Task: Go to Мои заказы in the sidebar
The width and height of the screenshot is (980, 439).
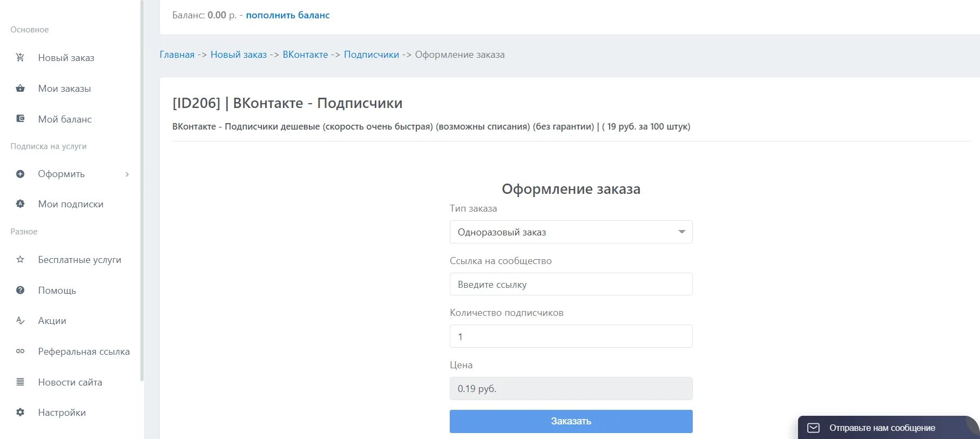Action: pyautogui.click(x=64, y=89)
